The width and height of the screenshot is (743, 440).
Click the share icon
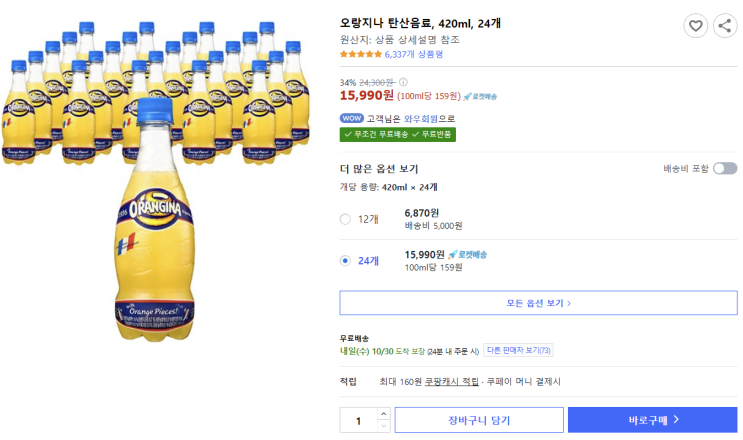pyautogui.click(x=724, y=27)
